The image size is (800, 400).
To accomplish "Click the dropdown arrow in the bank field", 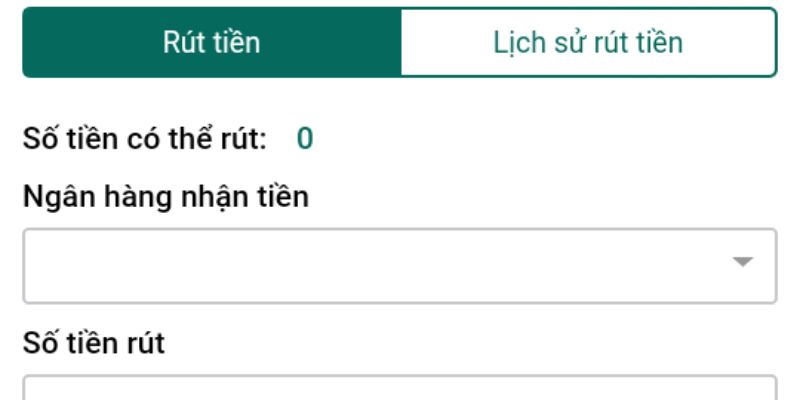I will coord(742,263).
